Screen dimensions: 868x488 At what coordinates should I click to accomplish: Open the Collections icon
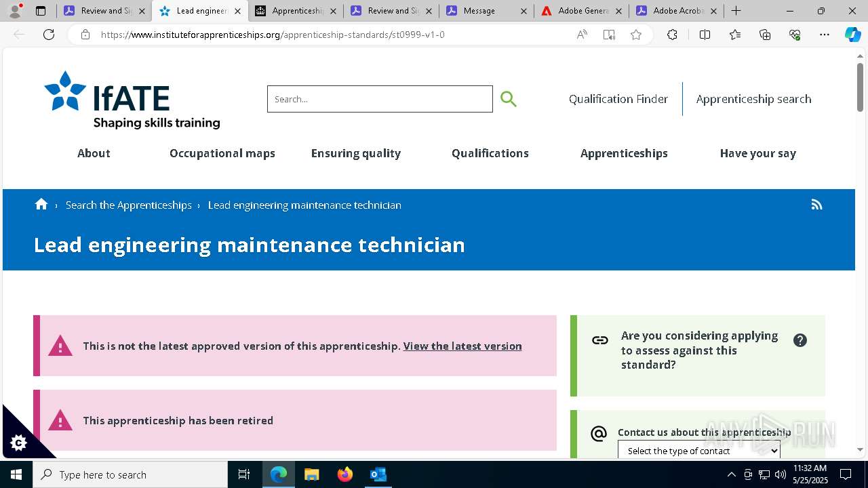(765, 35)
